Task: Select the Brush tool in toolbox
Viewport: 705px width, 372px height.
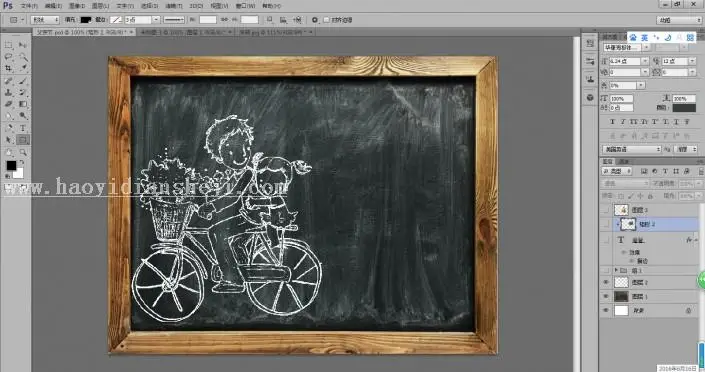Action: pos(23,81)
